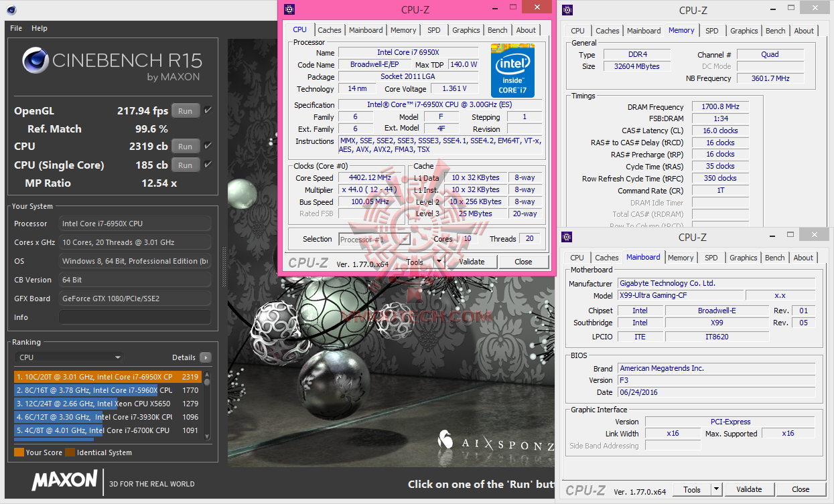834x504 pixels.
Task: Switch to the Mainboard tab in pink CPU-Z window
Action: pyautogui.click(x=366, y=30)
